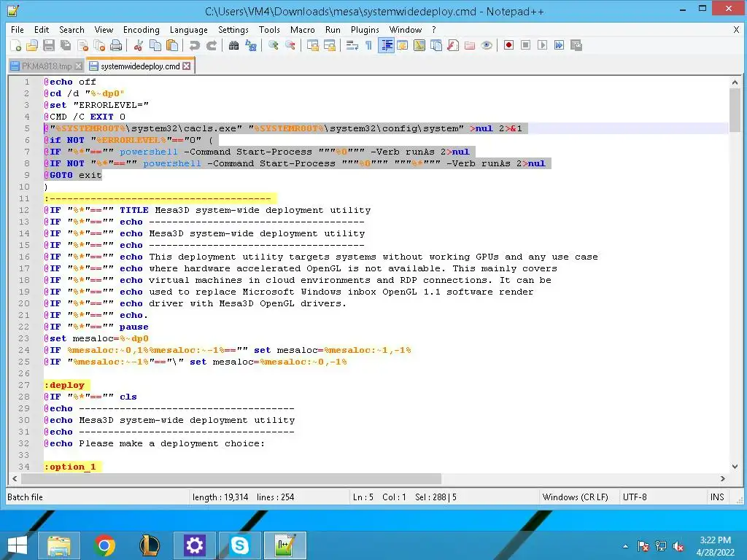This screenshot has height=560, width=747.
Task: Open the Document List panel icon
Action: [436, 45]
